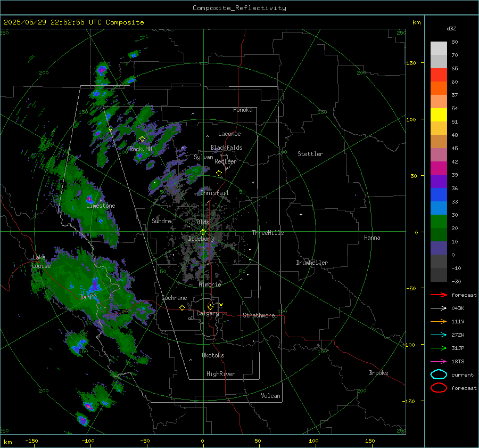Image resolution: width=479 pixels, height=448 pixels.
Task: Select the green 30-20 dBZ swatch
Action: click(x=439, y=222)
